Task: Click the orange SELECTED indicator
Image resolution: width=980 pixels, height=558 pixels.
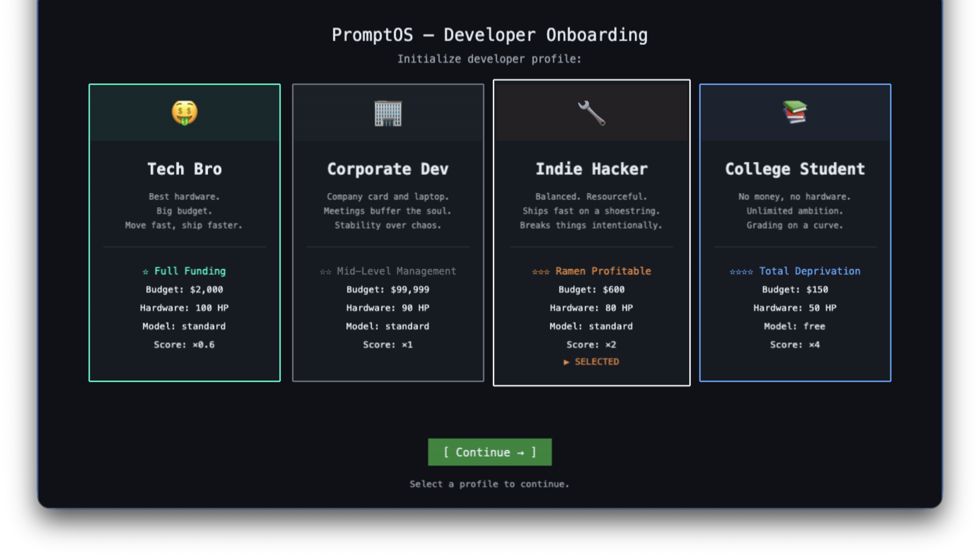Action: (x=591, y=362)
